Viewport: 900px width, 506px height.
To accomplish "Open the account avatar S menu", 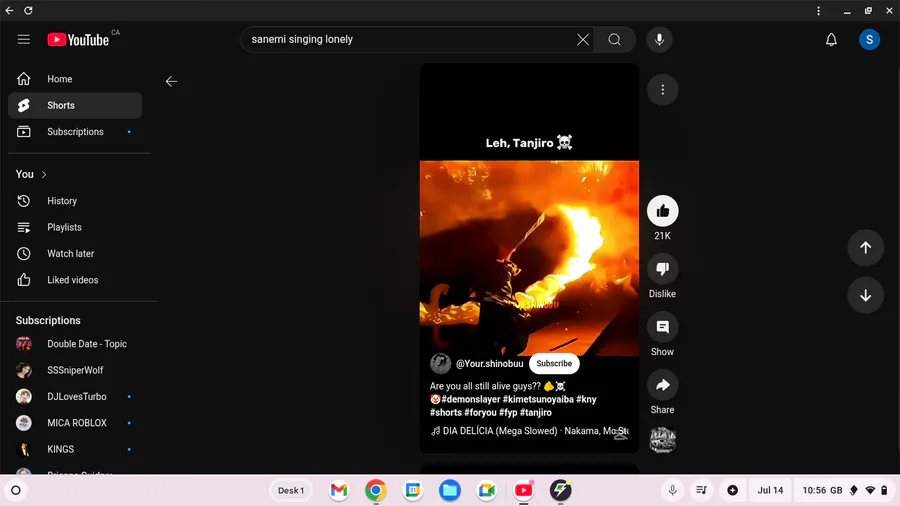I will tap(869, 40).
